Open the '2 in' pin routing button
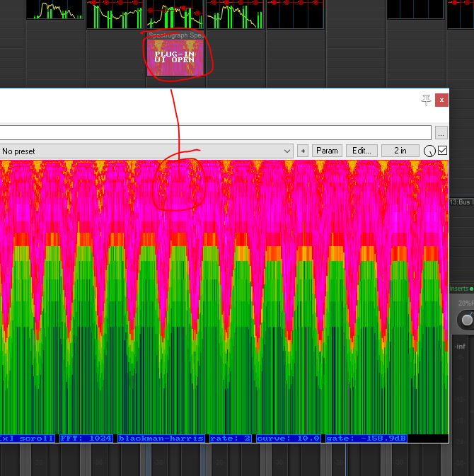Screen dimensions: 474x476 [x=400, y=151]
